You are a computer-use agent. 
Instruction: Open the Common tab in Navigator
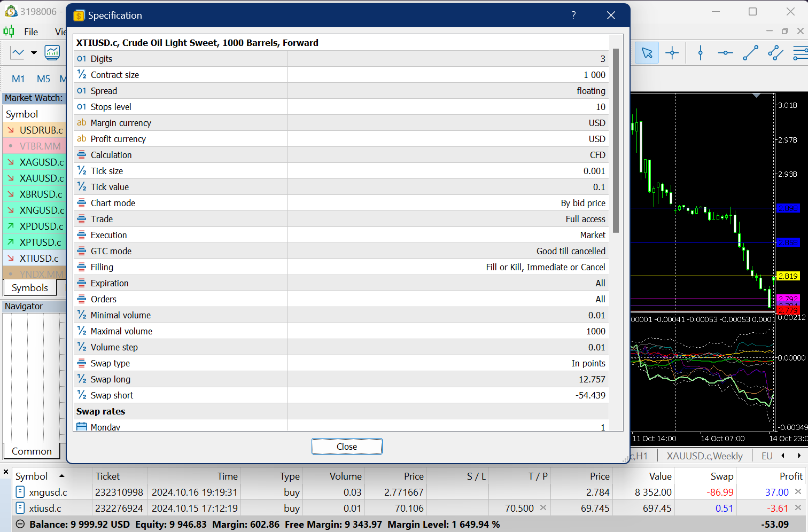click(x=32, y=451)
